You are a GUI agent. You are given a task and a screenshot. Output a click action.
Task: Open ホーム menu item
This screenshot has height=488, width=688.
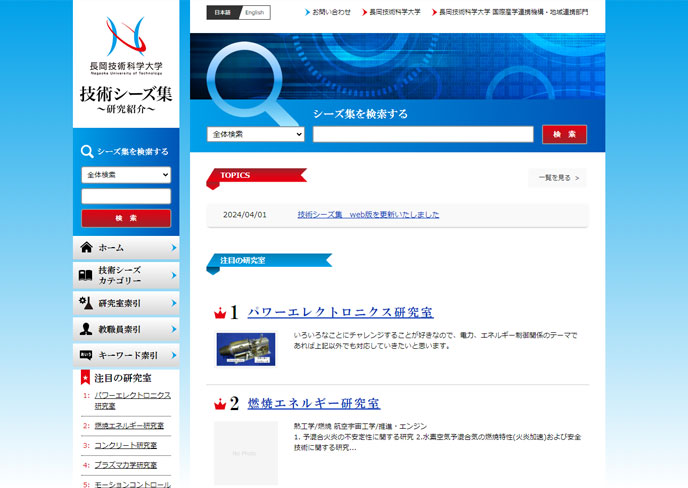[126, 248]
